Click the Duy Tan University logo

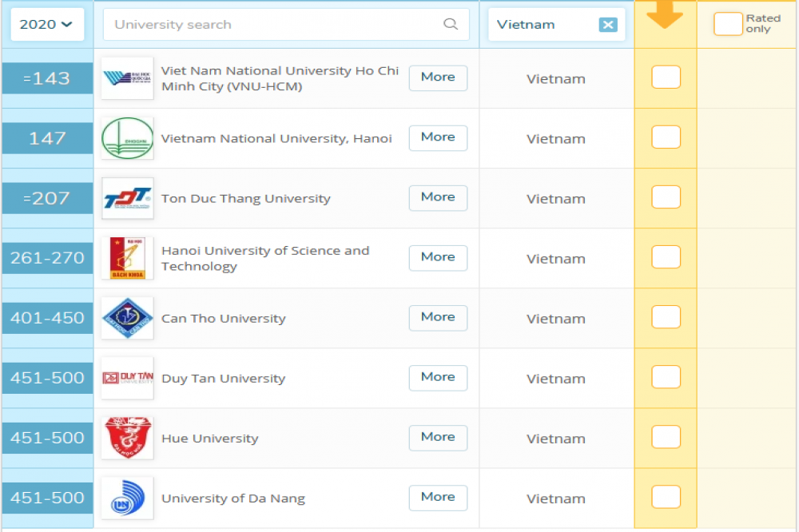pos(127,378)
